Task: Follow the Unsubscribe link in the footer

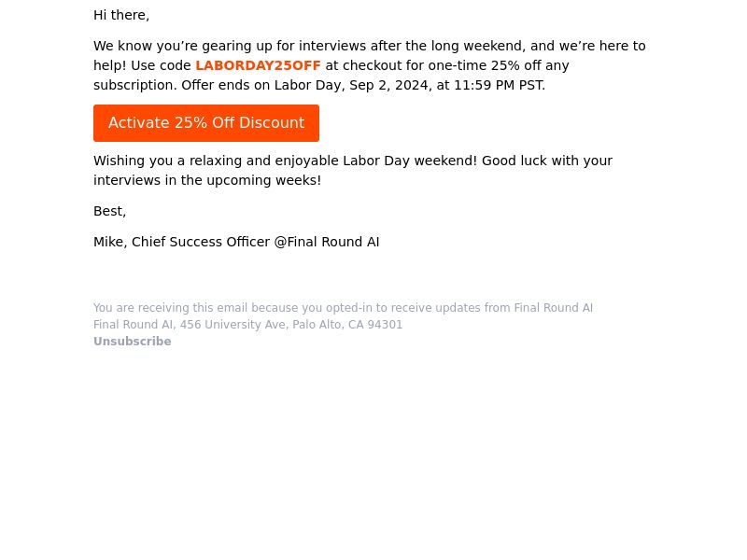Action: click(133, 342)
